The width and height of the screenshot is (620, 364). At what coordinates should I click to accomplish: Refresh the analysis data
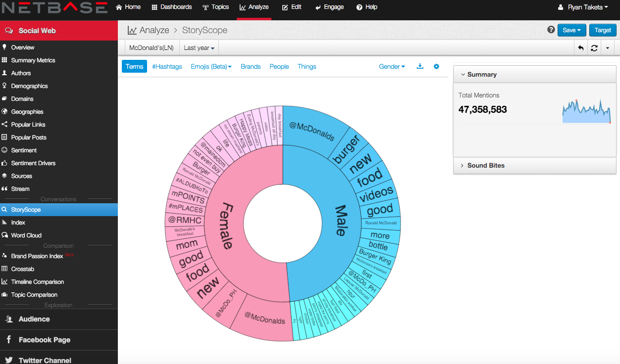tap(594, 47)
